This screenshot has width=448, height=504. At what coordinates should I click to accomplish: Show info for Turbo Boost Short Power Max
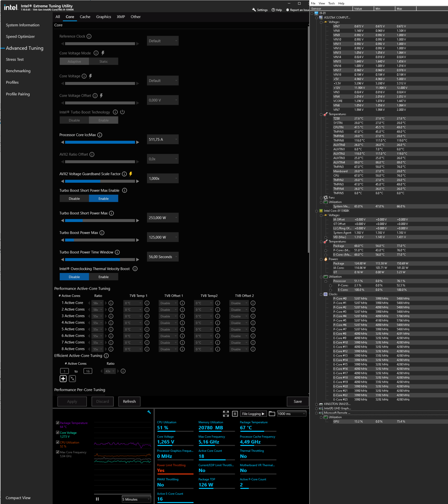pyautogui.click(x=111, y=213)
